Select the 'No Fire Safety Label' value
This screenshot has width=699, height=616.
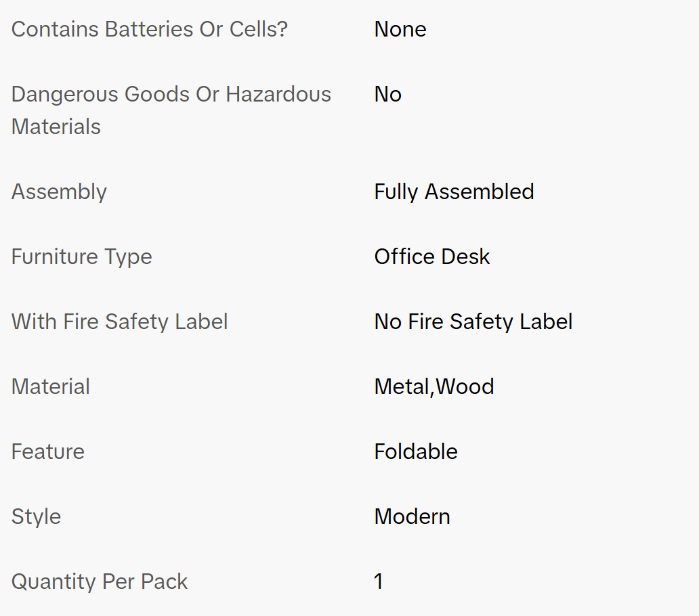pos(473,322)
